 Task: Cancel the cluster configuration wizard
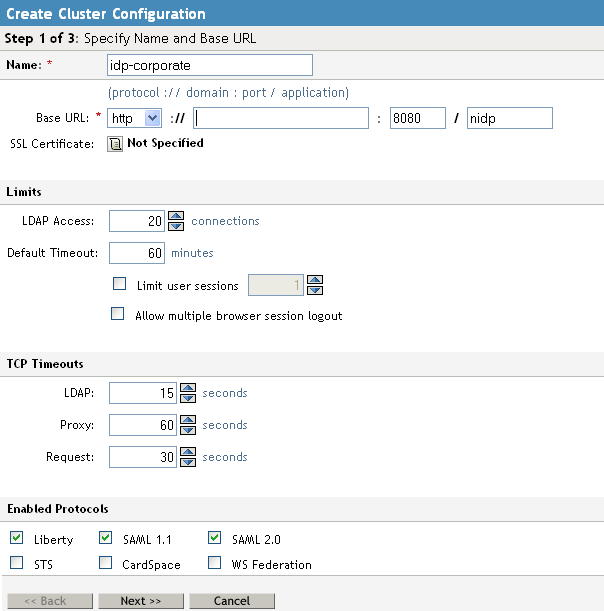coord(232,601)
